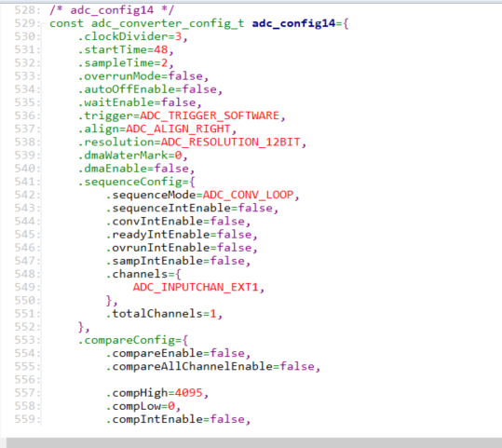Screen dimensions: 502x448
Task: Click the '.sequenceIntEnable=false' line
Action: [192, 208]
